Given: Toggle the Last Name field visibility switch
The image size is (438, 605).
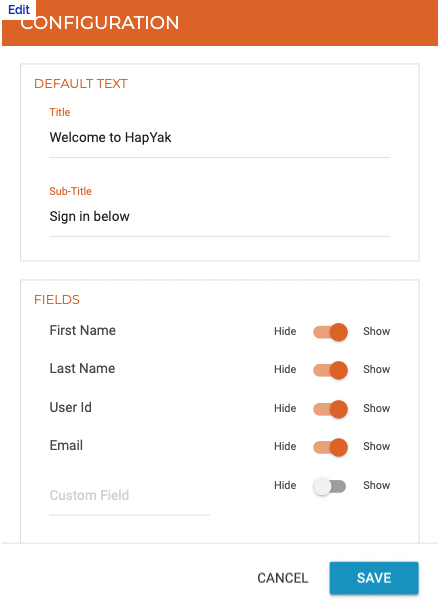Looking at the screenshot, I should coord(330,370).
